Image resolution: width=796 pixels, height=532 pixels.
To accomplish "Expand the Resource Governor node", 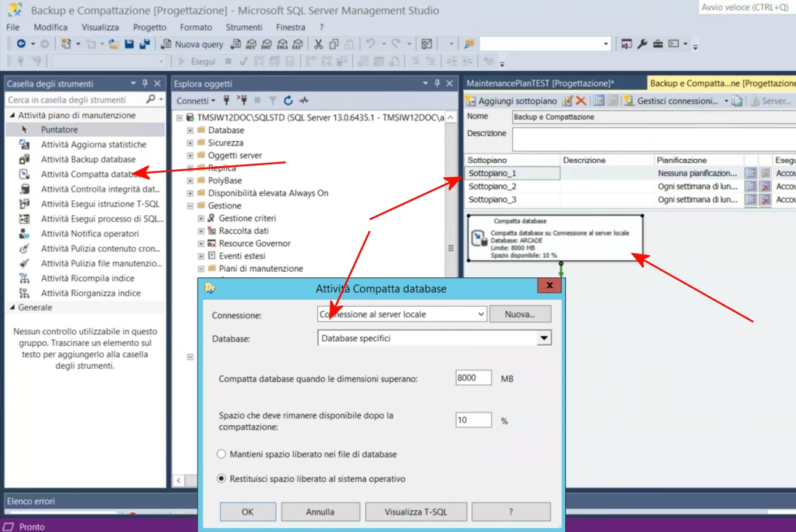I will (x=201, y=244).
